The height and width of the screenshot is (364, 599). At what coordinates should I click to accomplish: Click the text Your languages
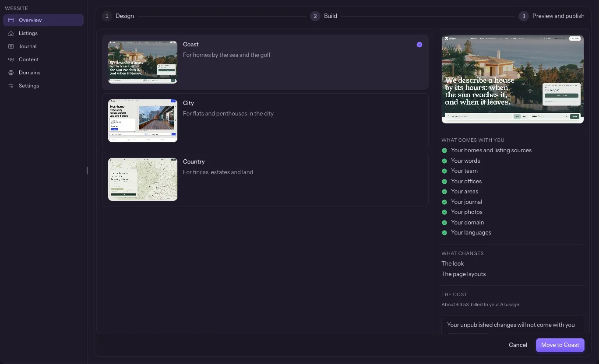pos(471,233)
